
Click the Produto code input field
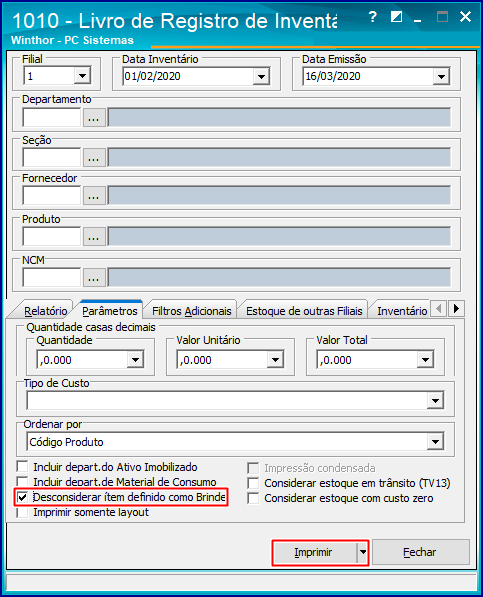click(x=52, y=236)
